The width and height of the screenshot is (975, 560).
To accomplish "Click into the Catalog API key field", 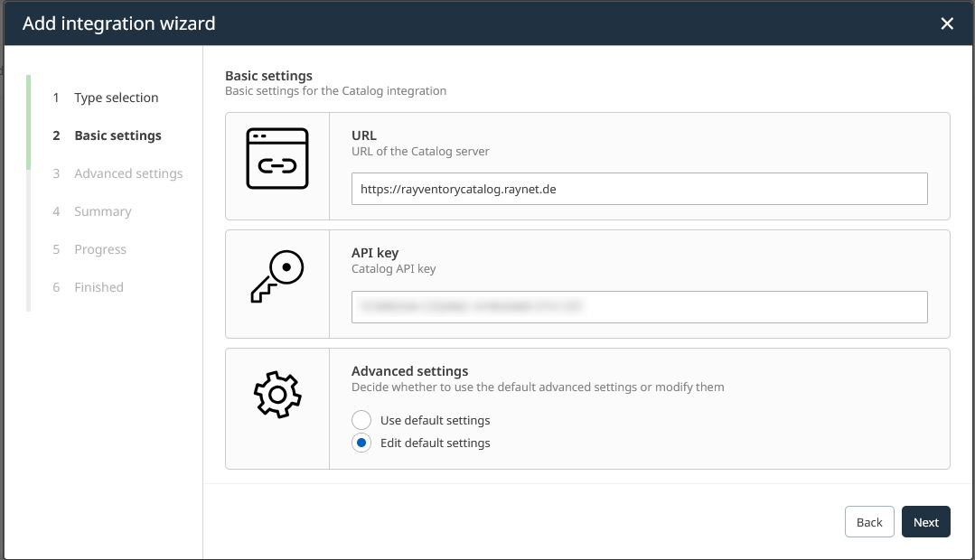I will click(639, 307).
